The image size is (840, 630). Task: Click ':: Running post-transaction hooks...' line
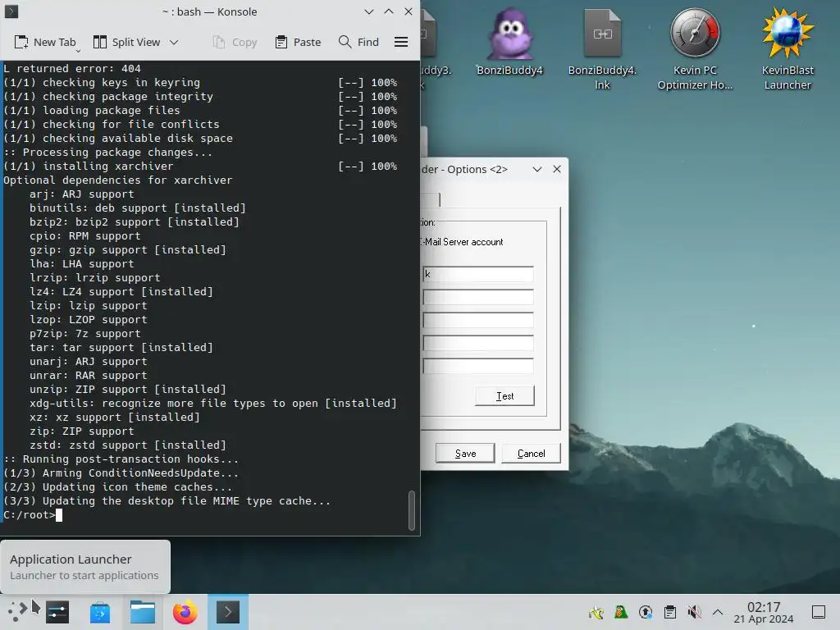pyautogui.click(x=121, y=459)
